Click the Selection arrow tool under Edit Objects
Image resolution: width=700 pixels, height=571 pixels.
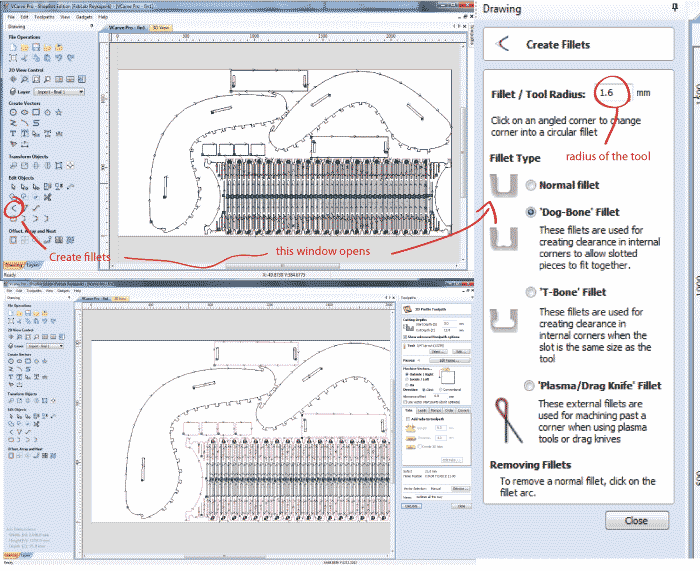[13, 187]
